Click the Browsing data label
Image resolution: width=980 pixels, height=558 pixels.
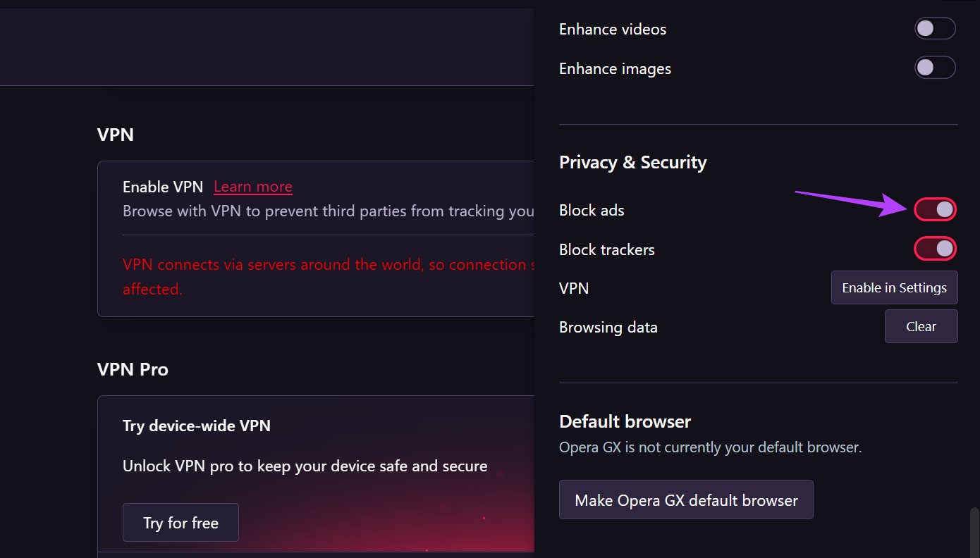[608, 328]
